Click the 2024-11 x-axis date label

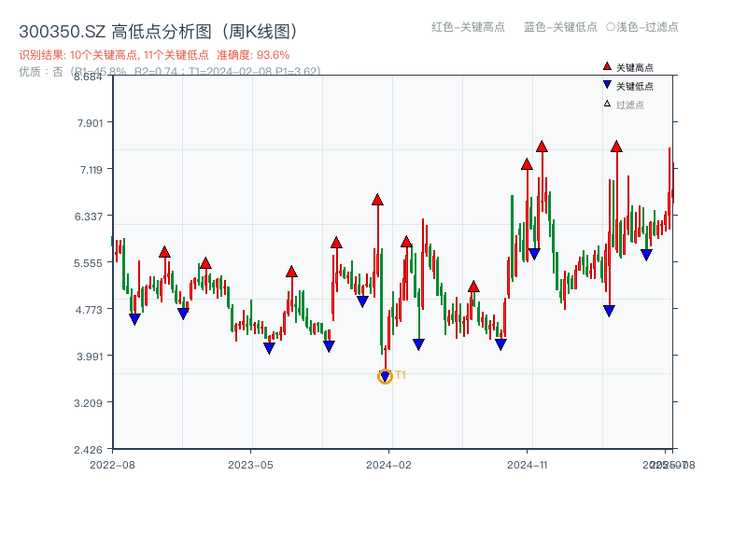point(528,465)
